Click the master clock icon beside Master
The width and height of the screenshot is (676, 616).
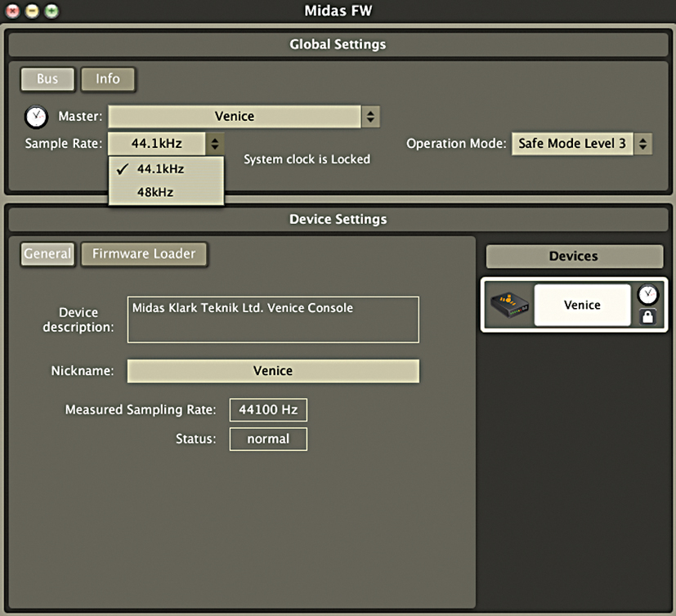pyautogui.click(x=36, y=117)
